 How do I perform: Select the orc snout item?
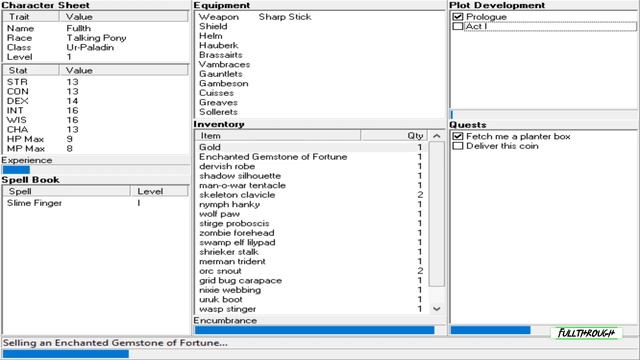coord(311,271)
